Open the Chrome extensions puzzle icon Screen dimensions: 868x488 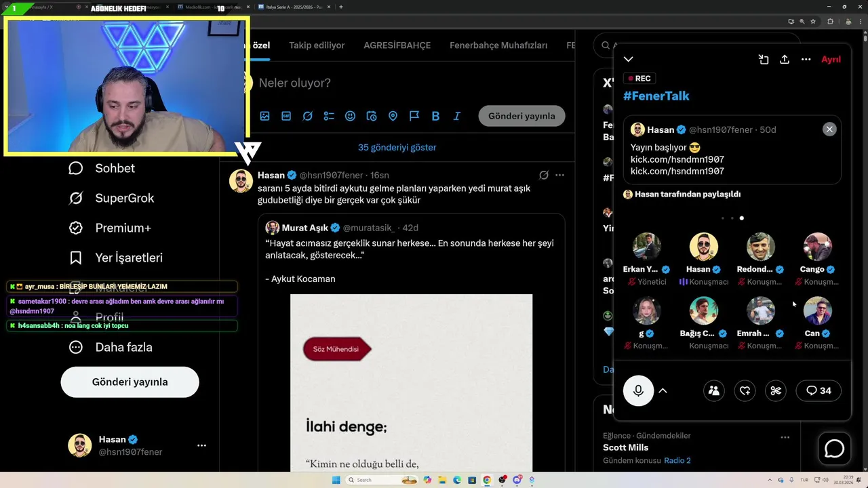(830, 21)
